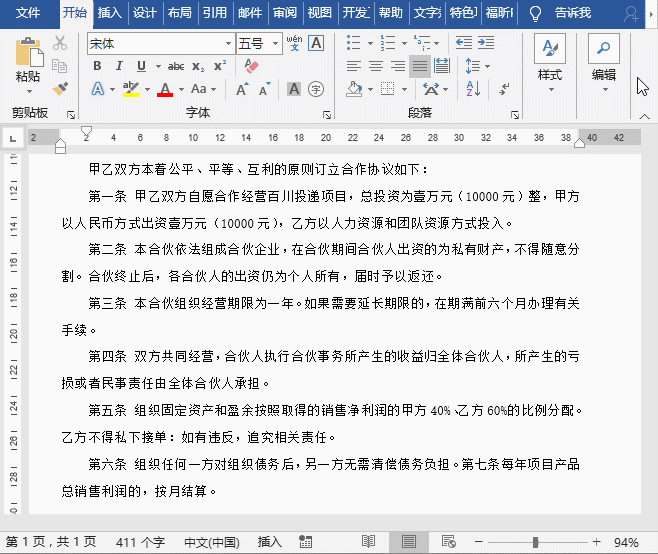Decrease paragraph indent
The height and width of the screenshot is (554, 658).
tap(464, 43)
